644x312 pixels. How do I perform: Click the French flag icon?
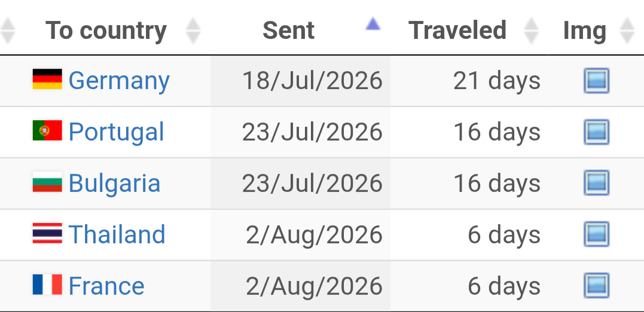47,285
